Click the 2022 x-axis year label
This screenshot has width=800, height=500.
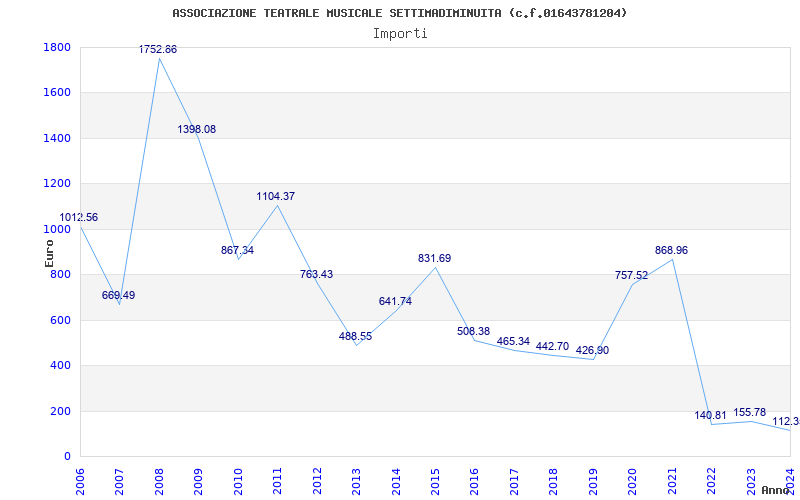711,482
